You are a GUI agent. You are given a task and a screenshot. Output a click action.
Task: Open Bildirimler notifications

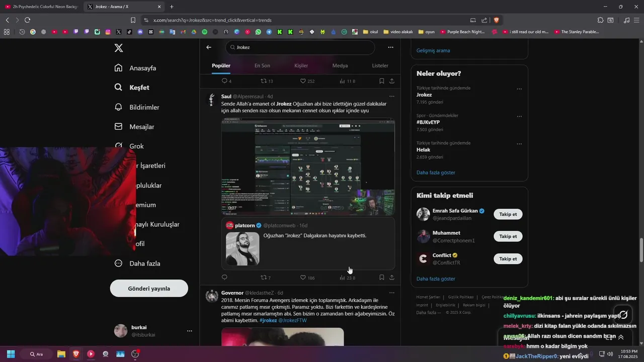click(x=137, y=107)
